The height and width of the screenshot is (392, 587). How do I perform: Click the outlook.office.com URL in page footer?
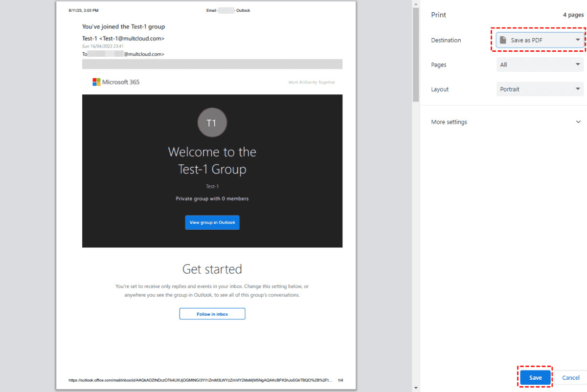click(x=201, y=380)
